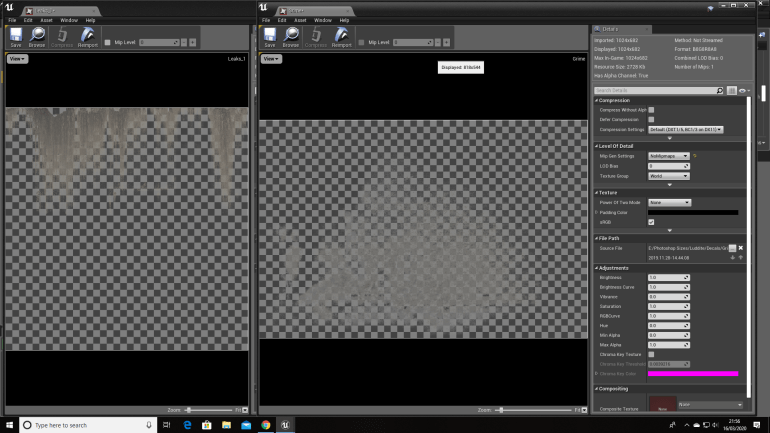Viewport: 770px width, 433px height.
Task: Increase mip level plus in Leaks_1 editor
Action: pyautogui.click(x=192, y=42)
